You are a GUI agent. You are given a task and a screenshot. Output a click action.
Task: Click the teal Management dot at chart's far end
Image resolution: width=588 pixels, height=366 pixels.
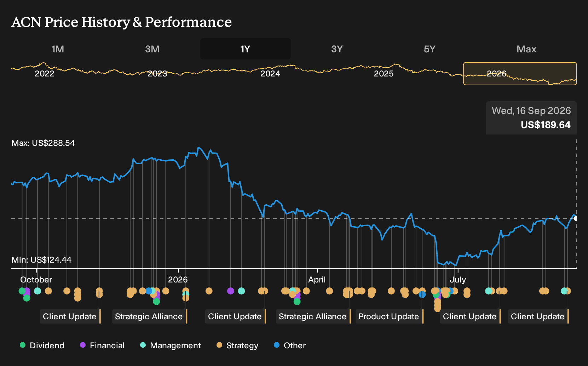coord(564,291)
